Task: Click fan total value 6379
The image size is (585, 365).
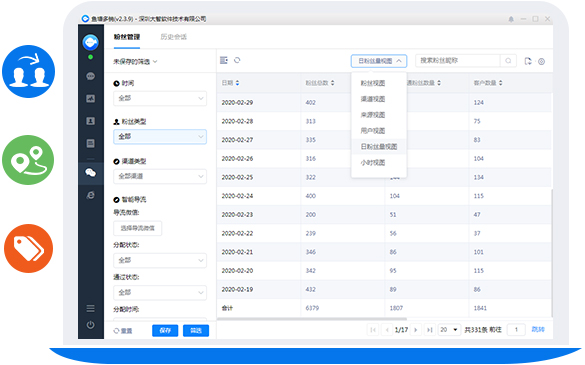Action: 312,308
